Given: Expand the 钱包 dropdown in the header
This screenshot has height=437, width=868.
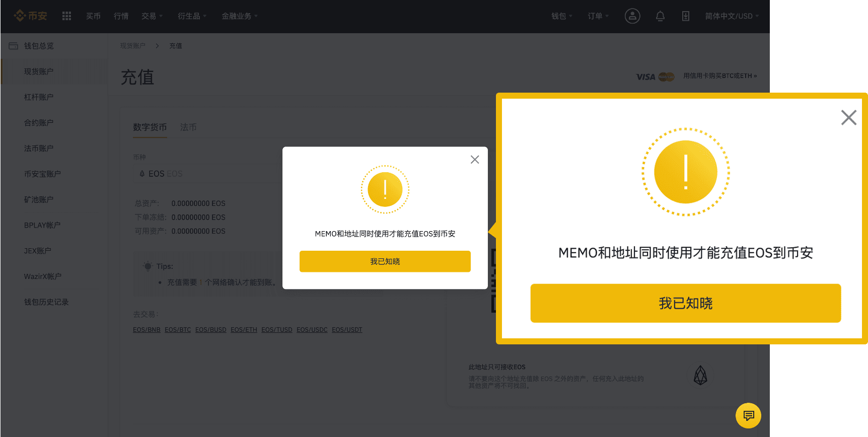Looking at the screenshot, I should coord(561,16).
